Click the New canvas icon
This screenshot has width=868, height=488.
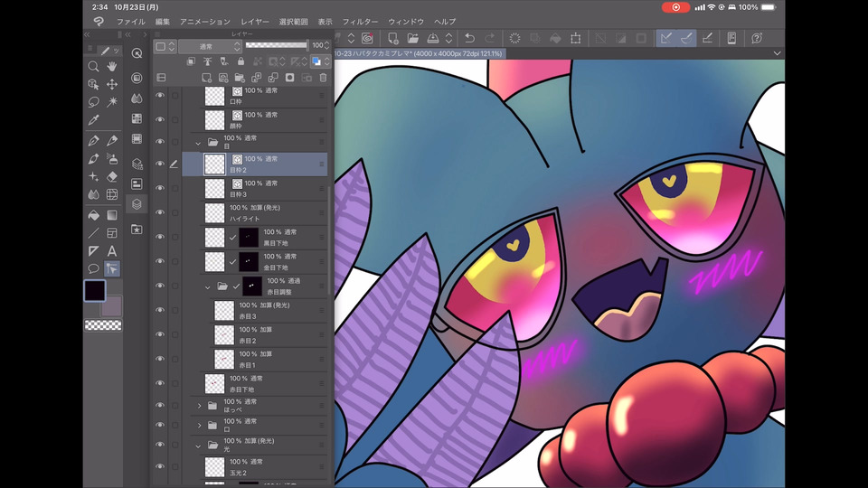click(392, 38)
